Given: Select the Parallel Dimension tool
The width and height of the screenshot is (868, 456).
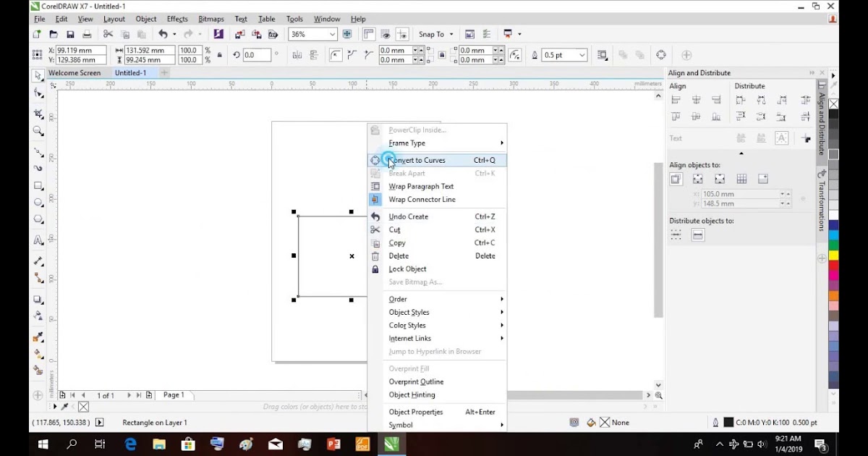Looking at the screenshot, I should tap(38, 261).
